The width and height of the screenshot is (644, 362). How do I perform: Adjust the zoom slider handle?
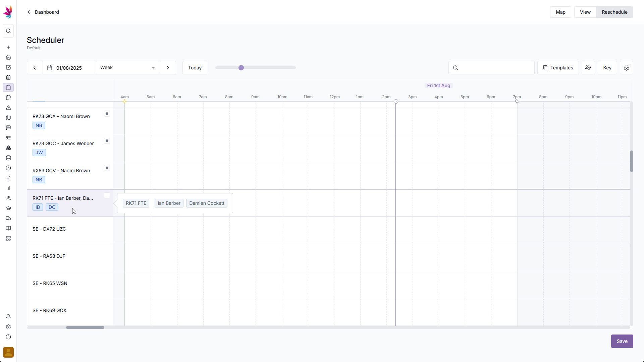point(241,68)
